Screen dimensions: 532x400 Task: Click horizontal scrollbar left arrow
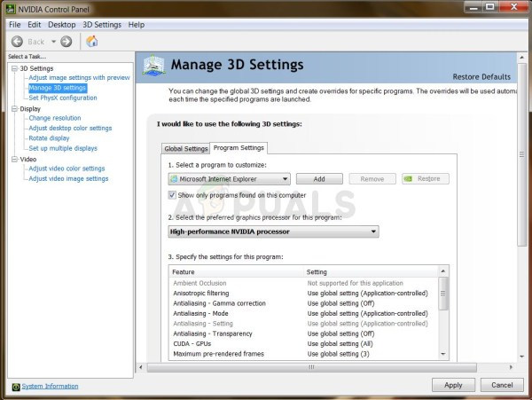pos(141,367)
